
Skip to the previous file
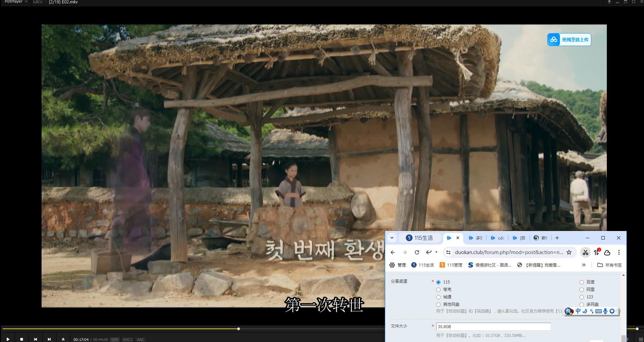[35, 339]
